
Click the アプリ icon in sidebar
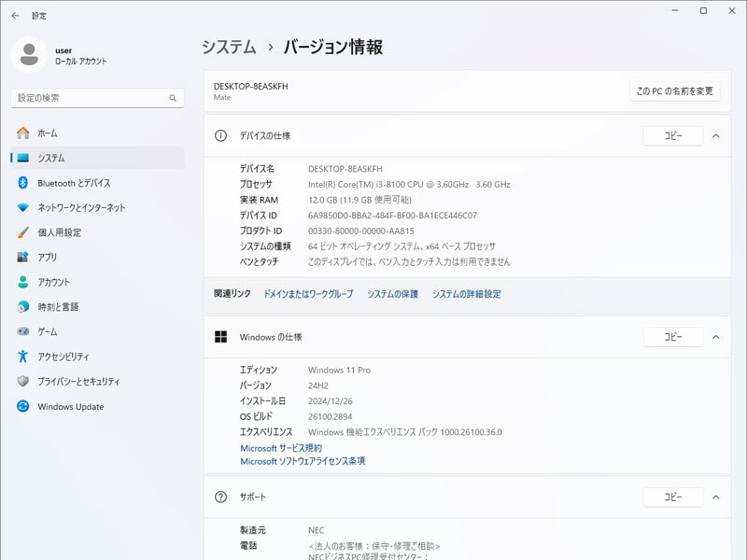(22, 258)
